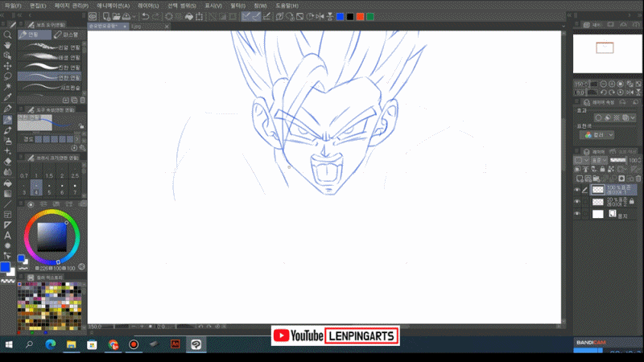Image resolution: width=644 pixels, height=362 pixels.
Task: Open the Layer(L) menu
Action: pyautogui.click(x=148, y=6)
